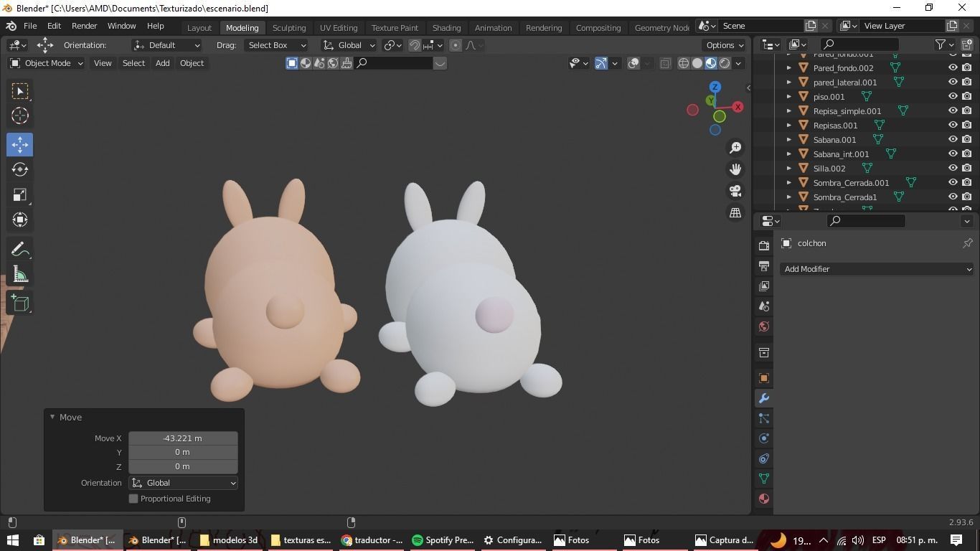Open the World Properties tab
The image size is (980, 551).
(x=763, y=326)
